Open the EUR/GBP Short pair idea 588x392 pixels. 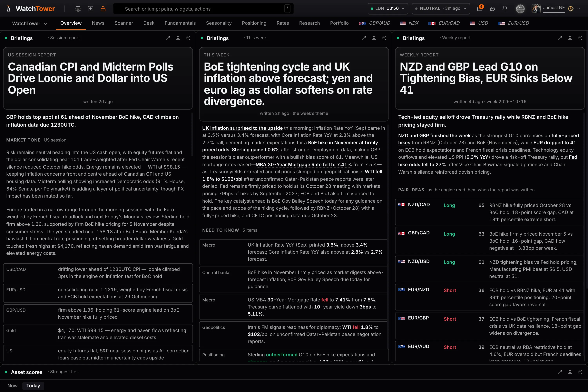click(x=489, y=326)
